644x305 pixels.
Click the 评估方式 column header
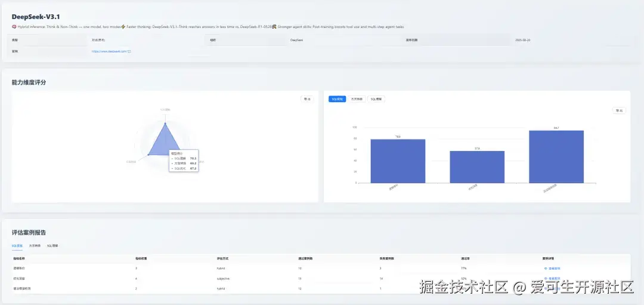222,258
